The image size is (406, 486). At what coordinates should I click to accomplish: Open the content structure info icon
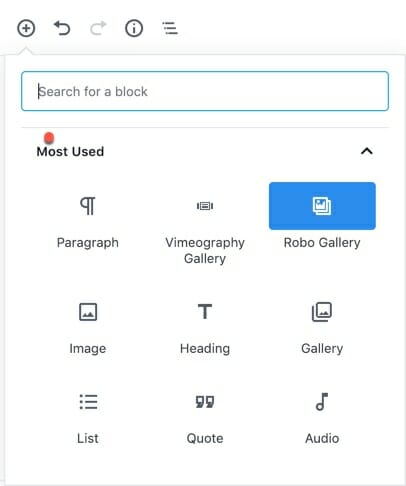134,28
